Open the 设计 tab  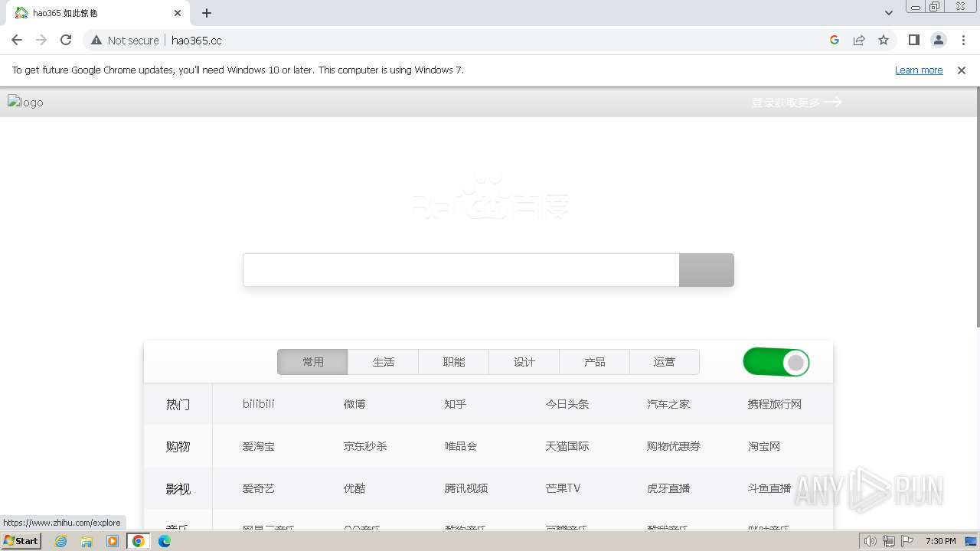[x=524, y=362]
